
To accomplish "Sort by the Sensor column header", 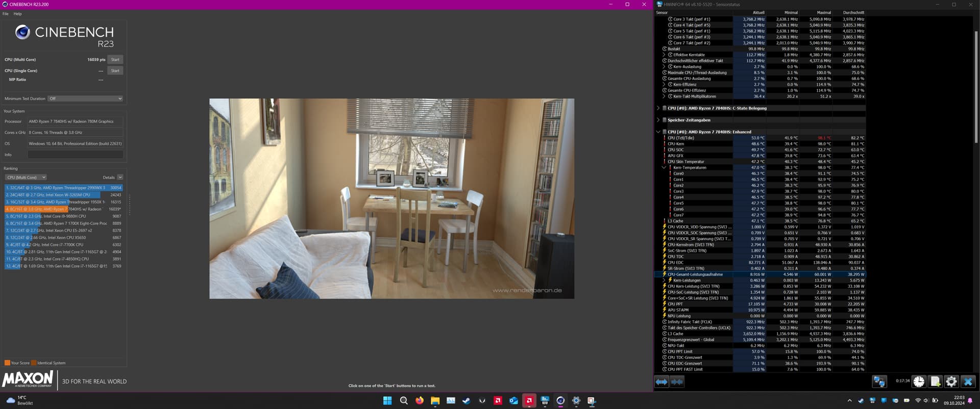I will pyautogui.click(x=694, y=13).
